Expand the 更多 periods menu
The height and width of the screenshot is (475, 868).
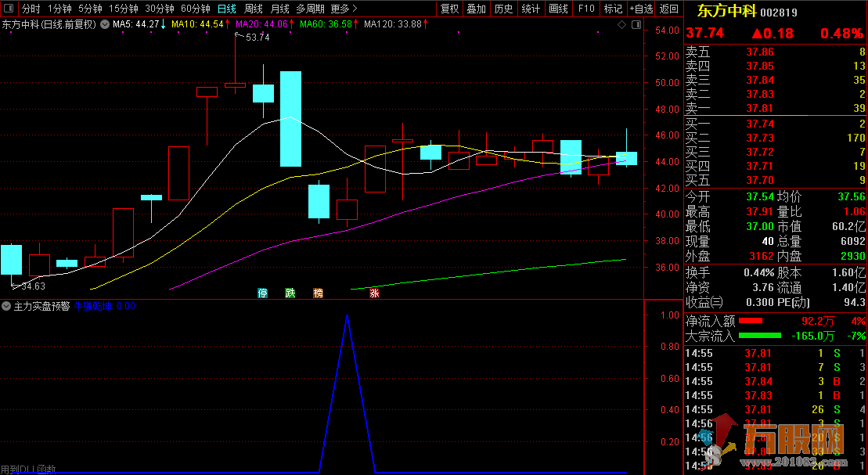pos(344,9)
